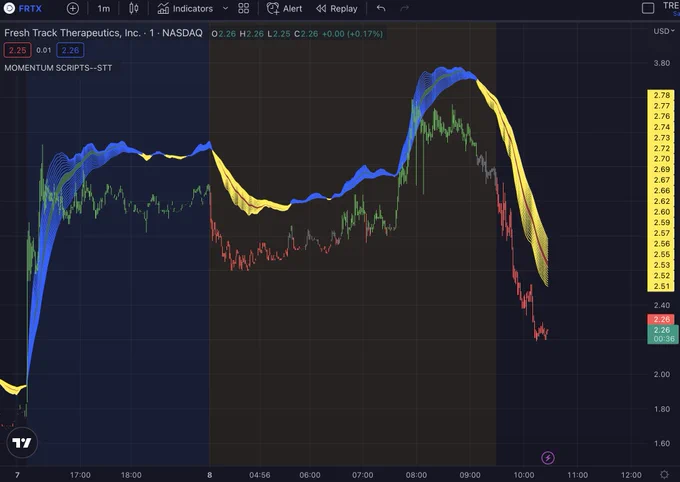Click the blue 2.26 buy price button
This screenshot has height=482, width=680.
point(70,50)
